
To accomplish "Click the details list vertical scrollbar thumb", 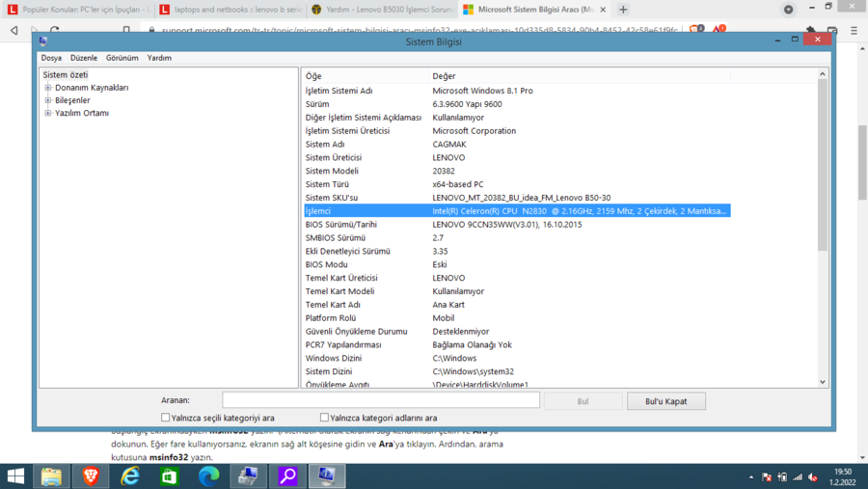I will coord(822,165).
